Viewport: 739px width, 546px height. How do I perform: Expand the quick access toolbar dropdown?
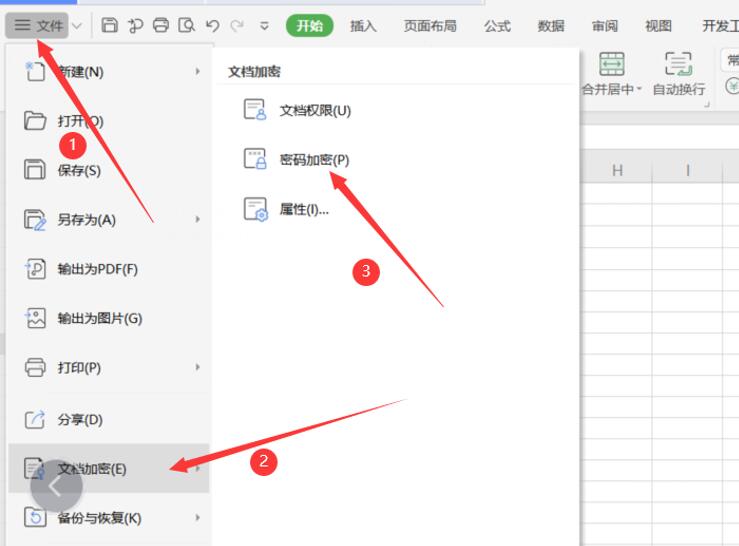click(264, 27)
